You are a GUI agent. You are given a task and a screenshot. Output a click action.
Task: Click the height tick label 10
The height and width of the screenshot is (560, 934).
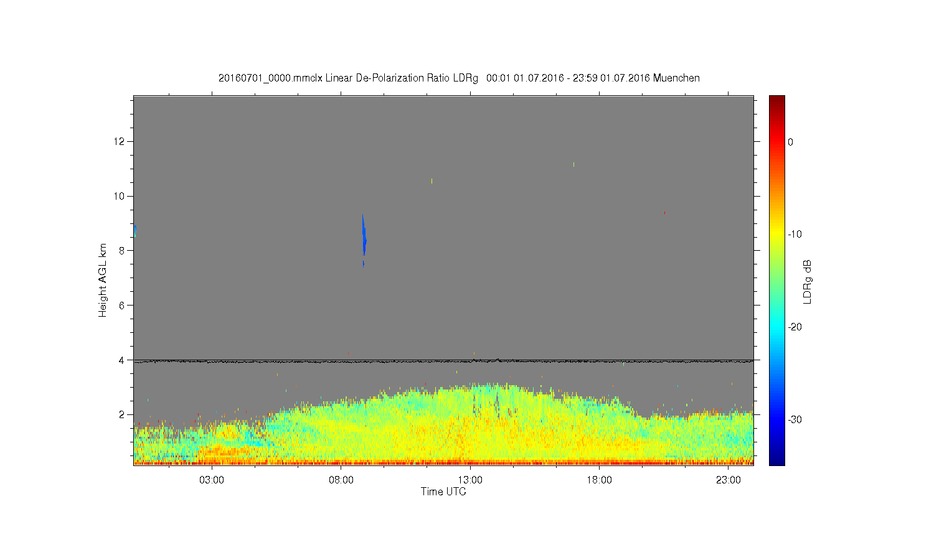tap(120, 196)
